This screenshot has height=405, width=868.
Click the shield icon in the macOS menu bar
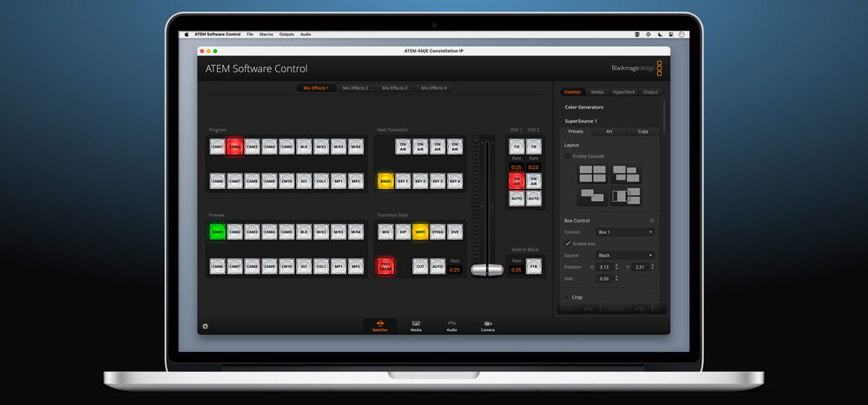638,35
